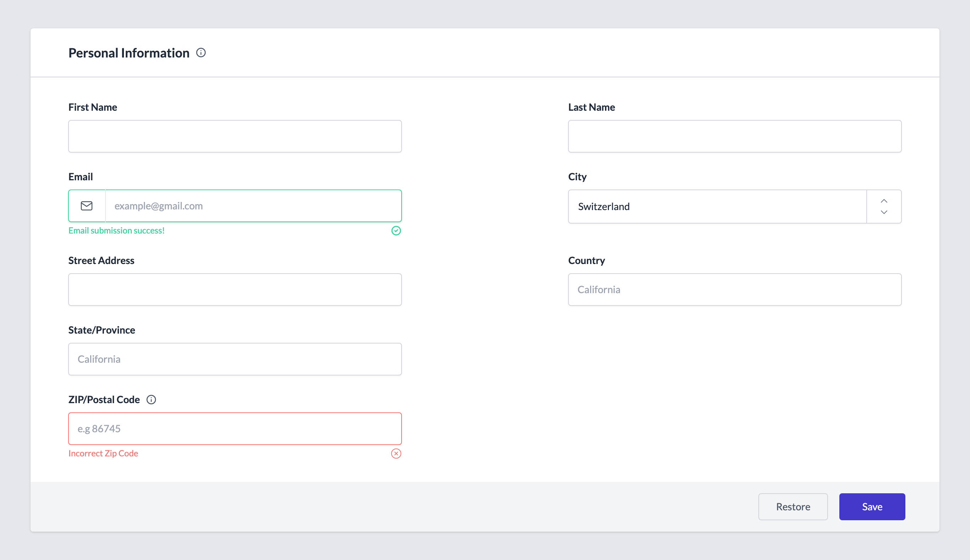970x560 pixels.
Task: Click the Street Address input field
Action: pos(235,289)
